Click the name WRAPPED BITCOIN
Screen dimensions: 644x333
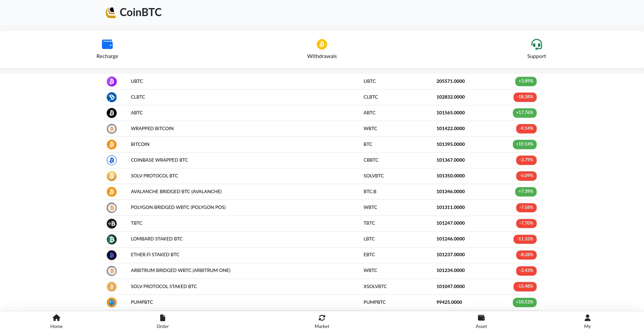[152, 128]
